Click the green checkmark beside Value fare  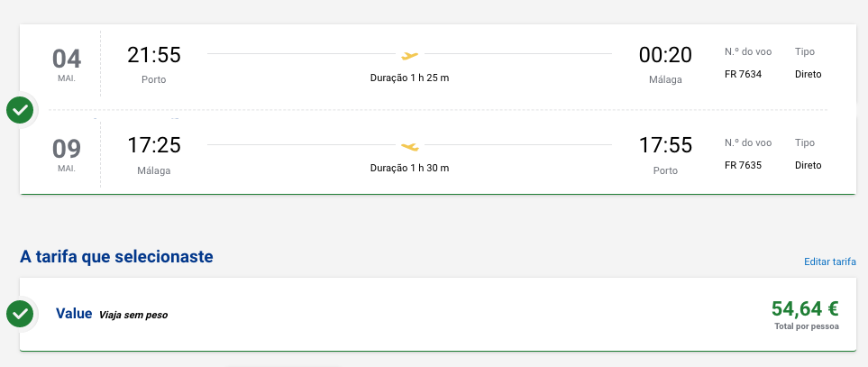20,315
